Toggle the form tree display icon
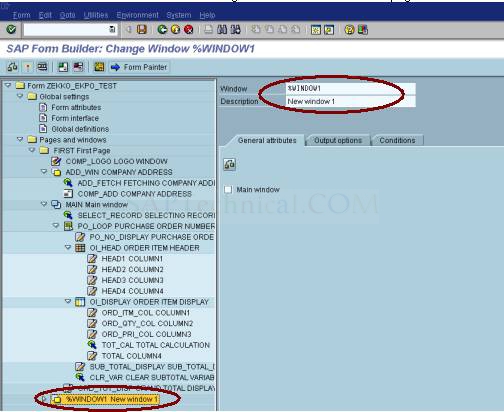 (x=63, y=67)
